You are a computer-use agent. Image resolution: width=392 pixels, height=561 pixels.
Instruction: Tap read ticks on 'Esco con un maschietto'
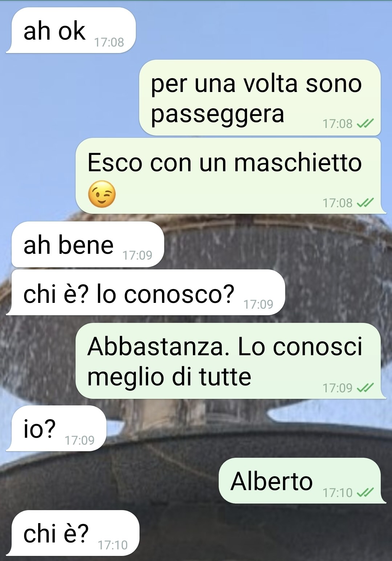(x=365, y=203)
